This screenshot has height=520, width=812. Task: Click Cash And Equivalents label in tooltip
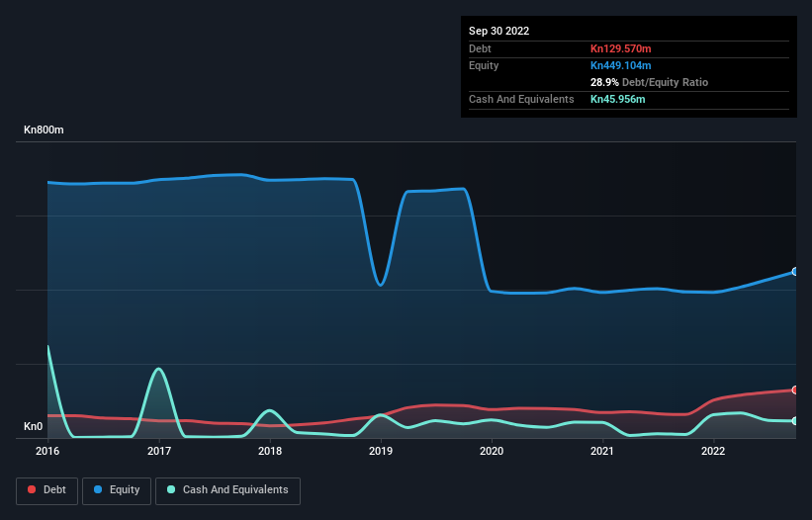[521, 99]
